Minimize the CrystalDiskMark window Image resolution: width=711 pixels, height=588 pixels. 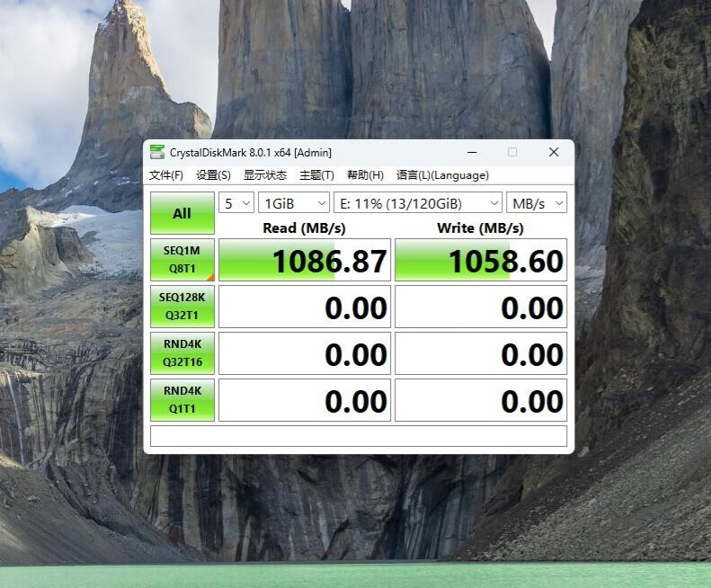pyautogui.click(x=472, y=152)
